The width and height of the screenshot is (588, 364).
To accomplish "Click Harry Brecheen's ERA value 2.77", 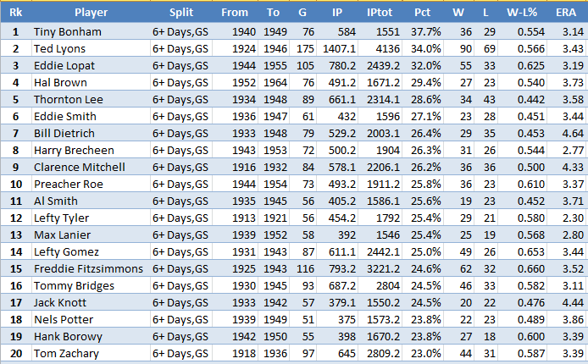I will [x=569, y=150].
